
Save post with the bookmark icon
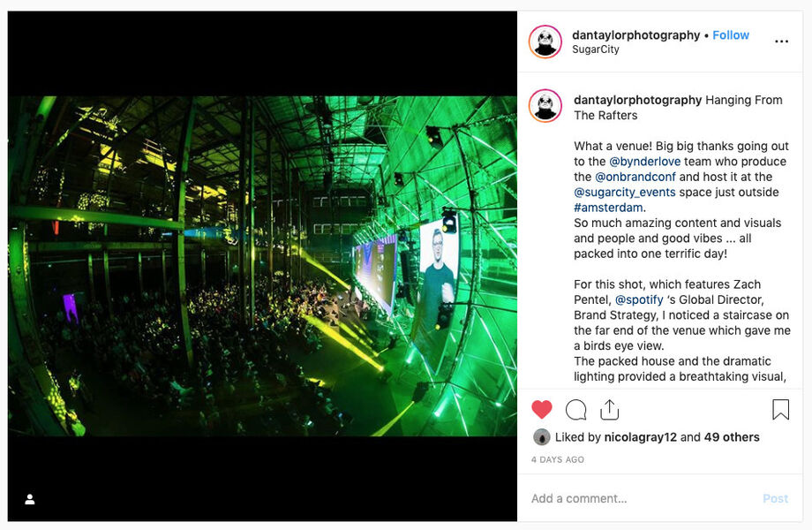[x=780, y=409]
